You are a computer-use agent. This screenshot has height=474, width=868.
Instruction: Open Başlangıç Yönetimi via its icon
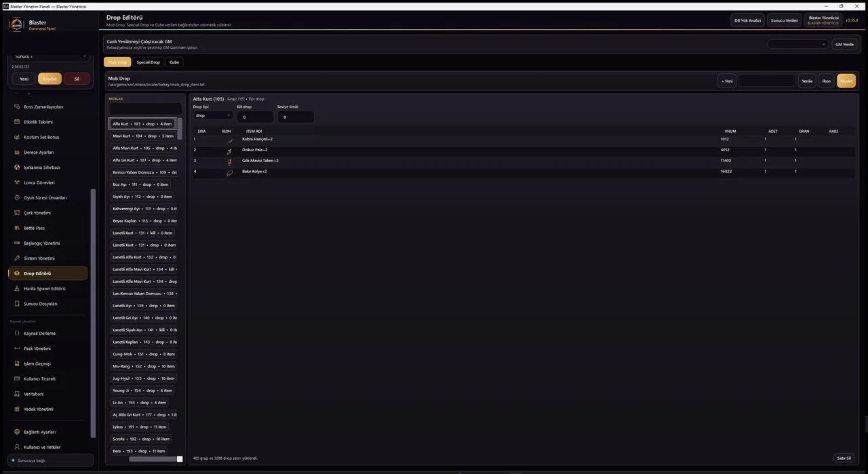(x=17, y=243)
